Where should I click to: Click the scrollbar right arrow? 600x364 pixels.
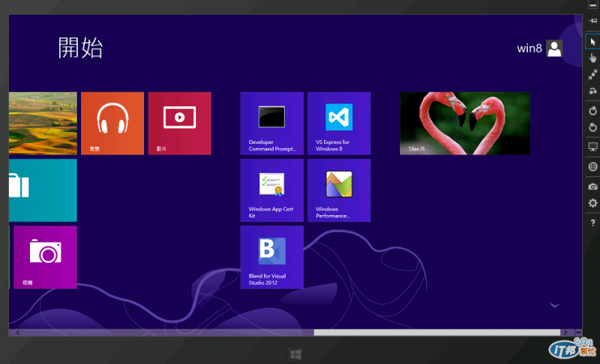pyautogui.click(x=565, y=333)
